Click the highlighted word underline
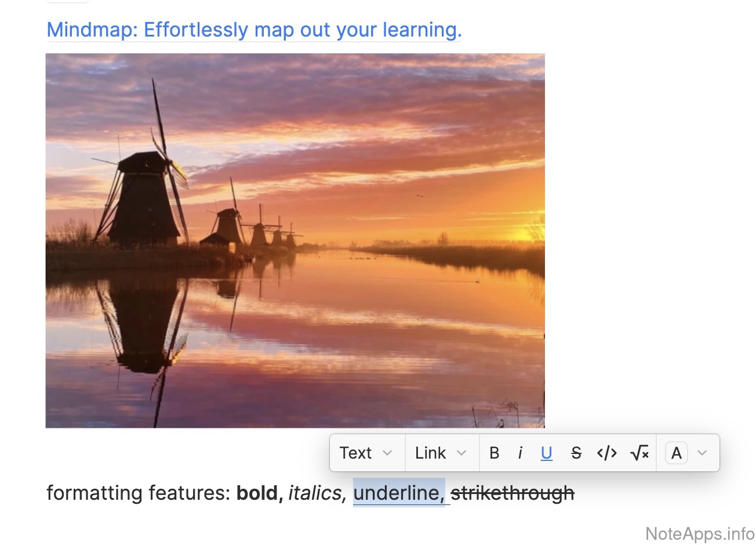This screenshot has height=545, width=756. [397, 493]
